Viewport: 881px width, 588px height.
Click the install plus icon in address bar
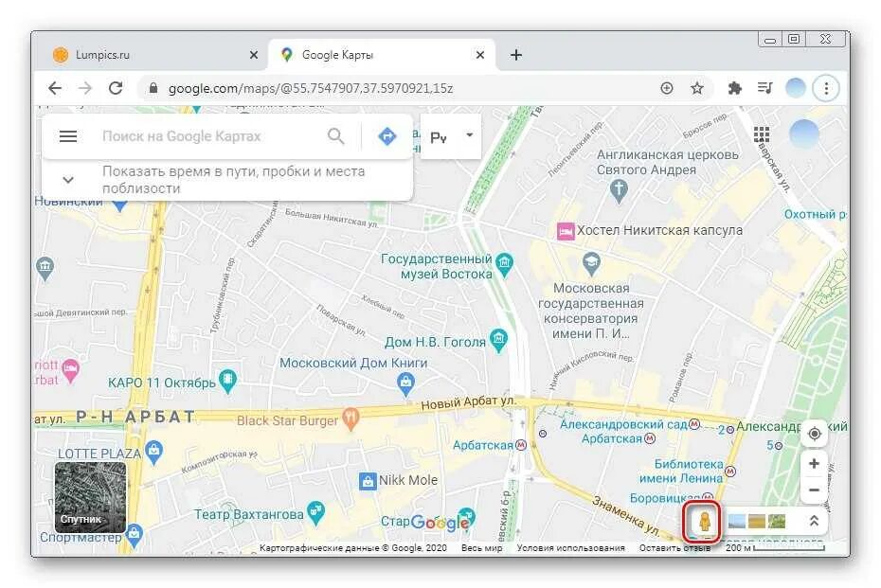[666, 88]
